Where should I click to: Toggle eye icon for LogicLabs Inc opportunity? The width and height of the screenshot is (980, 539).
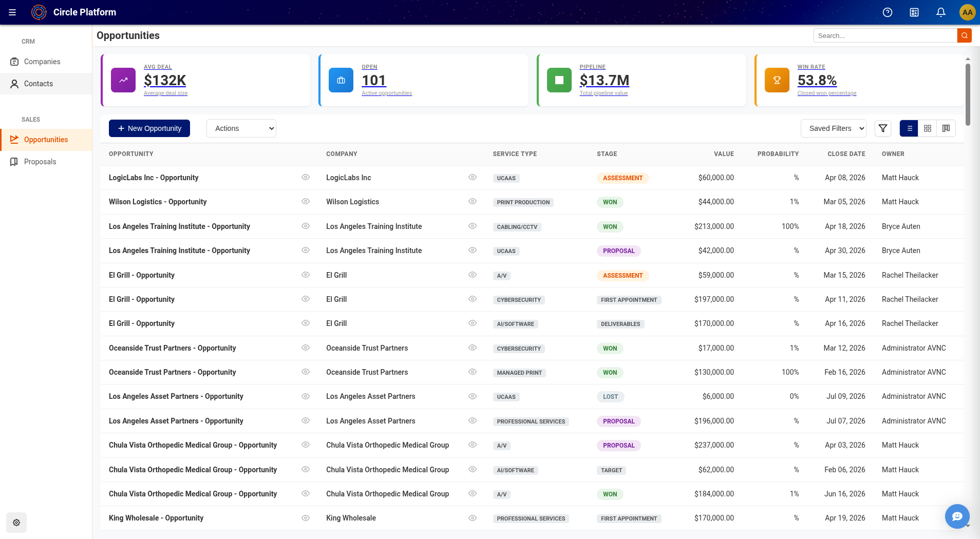point(306,177)
